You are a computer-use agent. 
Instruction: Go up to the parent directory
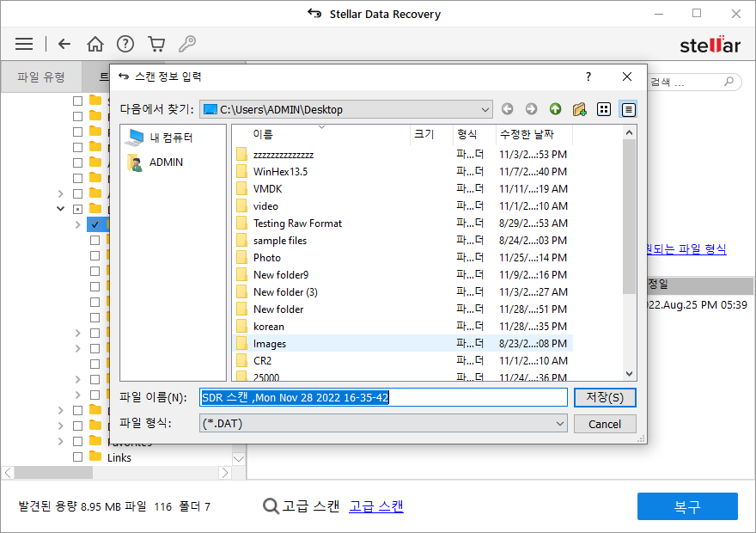[556, 109]
